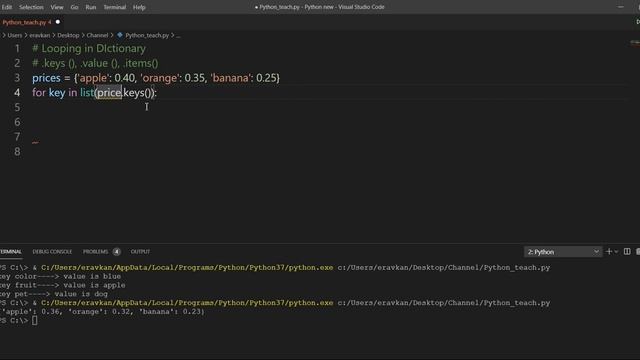Open the Run menu

(x=91, y=7)
